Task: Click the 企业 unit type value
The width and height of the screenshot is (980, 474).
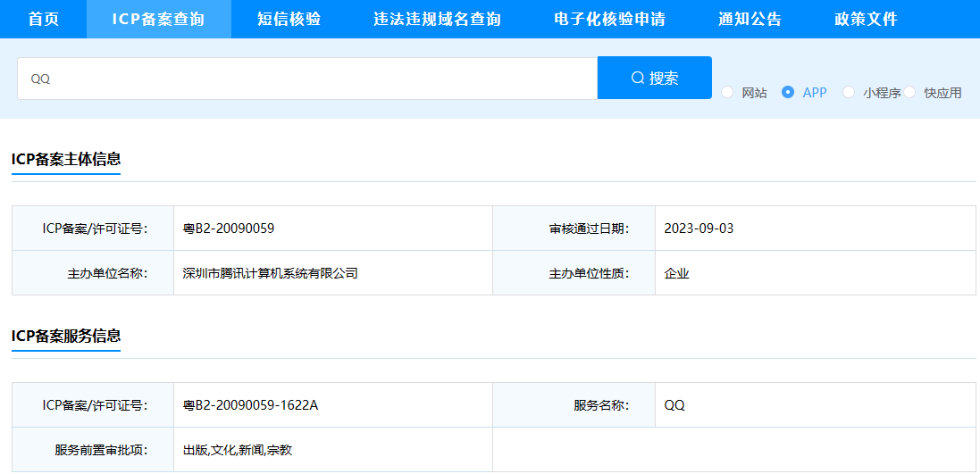Action: 677,273
